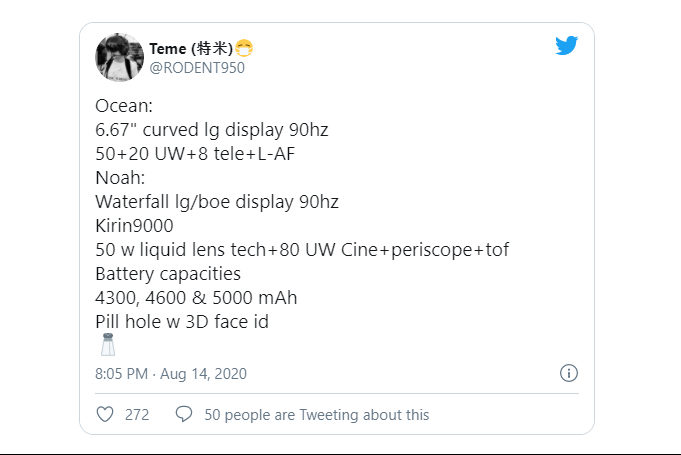681x455 pixels.
Task: Open the tweet info circle icon
Action: pos(568,373)
